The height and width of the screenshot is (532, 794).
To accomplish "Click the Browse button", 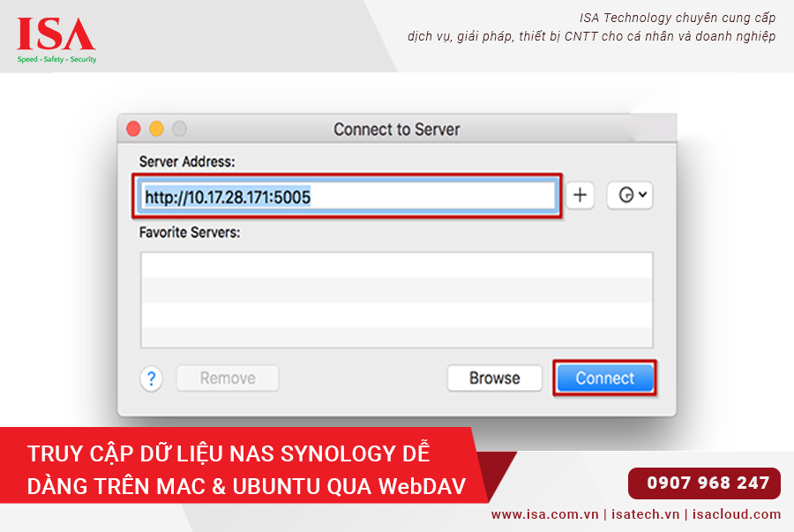I will [494, 378].
